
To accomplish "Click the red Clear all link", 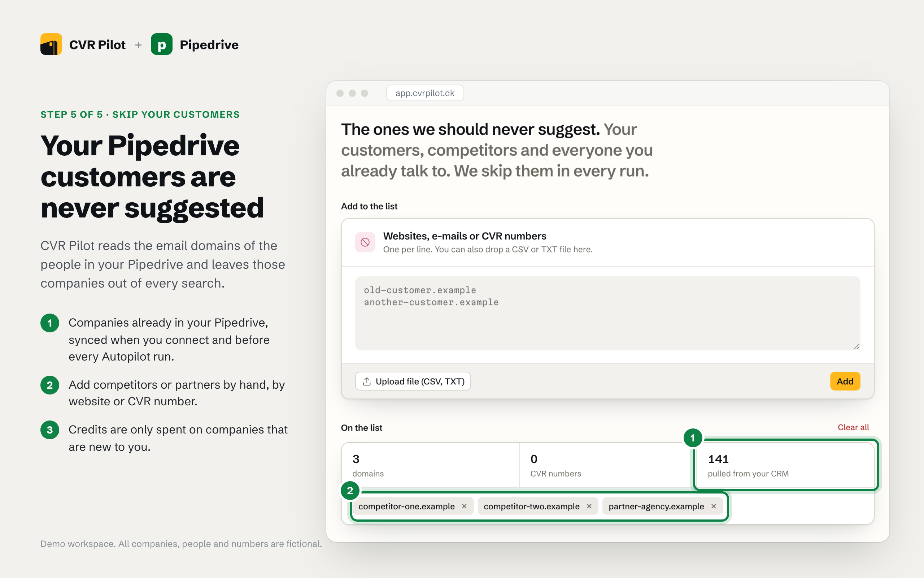I will 853,427.
